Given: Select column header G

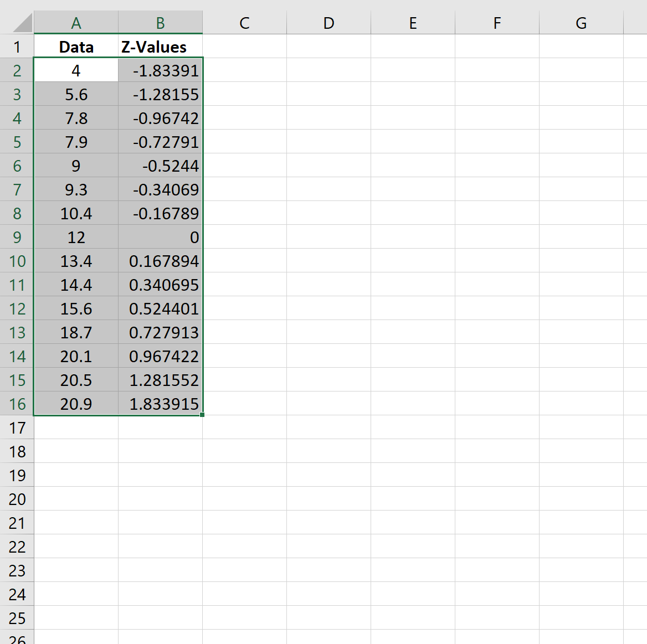Looking at the screenshot, I should [x=581, y=23].
